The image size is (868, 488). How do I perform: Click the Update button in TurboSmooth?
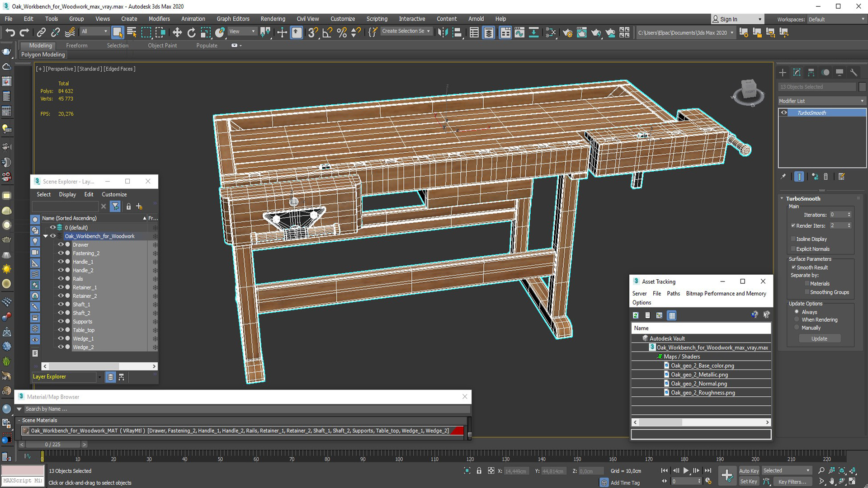pos(819,338)
